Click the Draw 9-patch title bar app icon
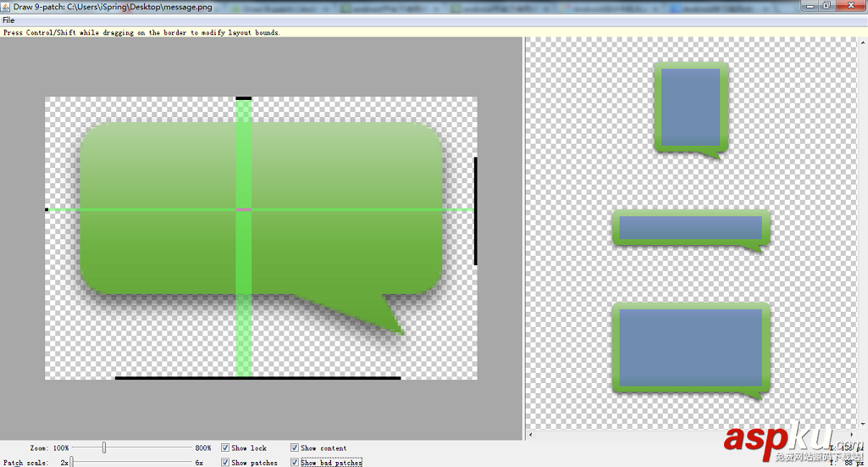 6,7
